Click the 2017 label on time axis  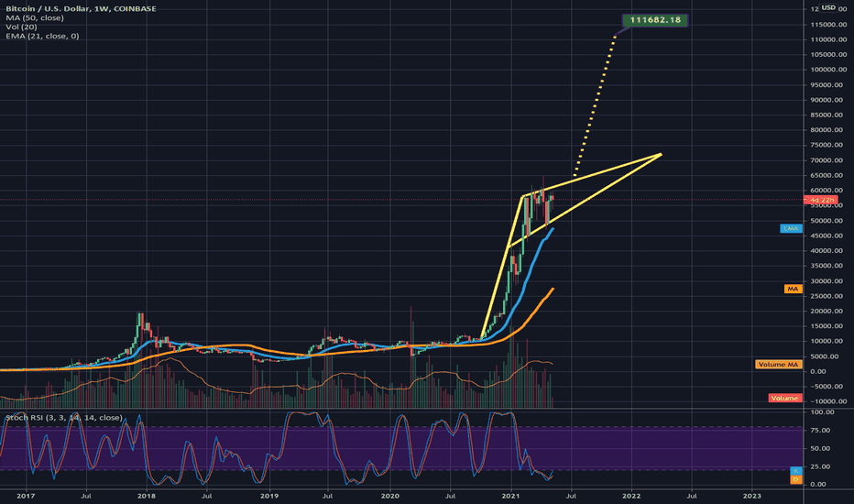click(26, 496)
